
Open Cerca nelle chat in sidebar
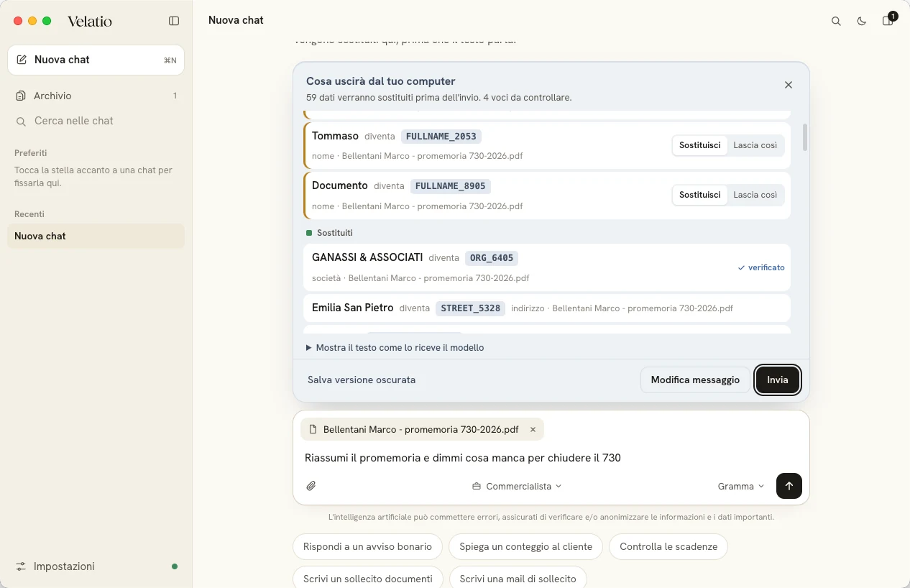(x=96, y=121)
